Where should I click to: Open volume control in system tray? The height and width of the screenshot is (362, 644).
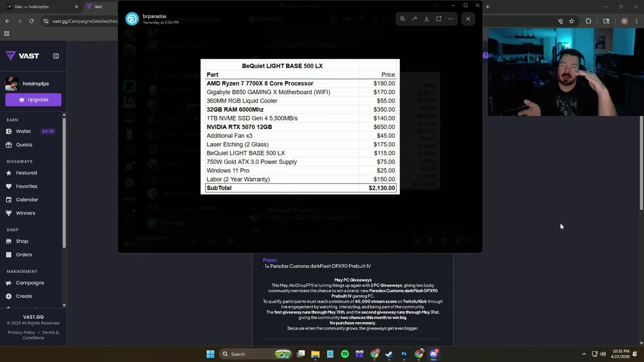point(603,354)
